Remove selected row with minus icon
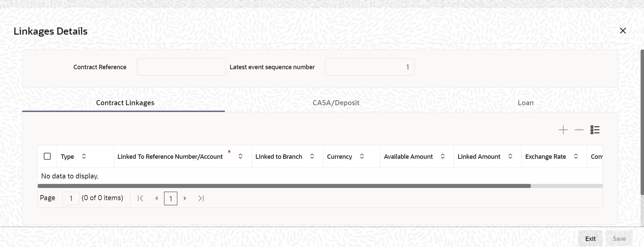This screenshot has height=247, width=644. pyautogui.click(x=579, y=130)
